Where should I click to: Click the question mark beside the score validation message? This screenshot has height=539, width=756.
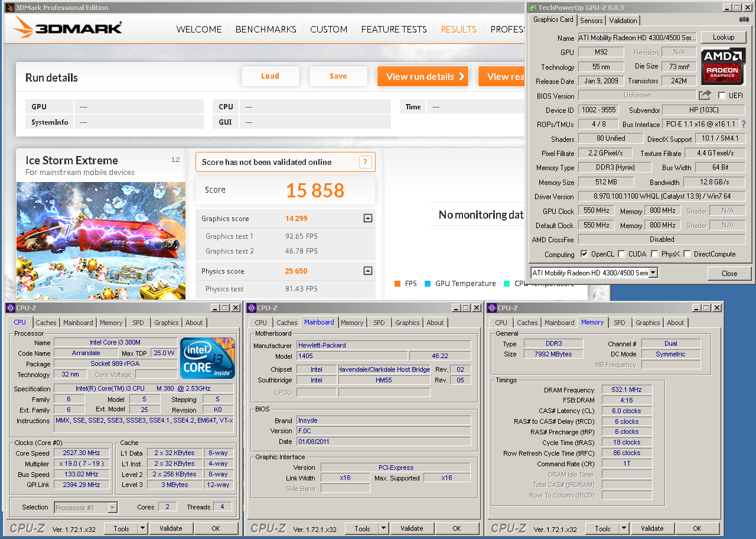point(366,162)
